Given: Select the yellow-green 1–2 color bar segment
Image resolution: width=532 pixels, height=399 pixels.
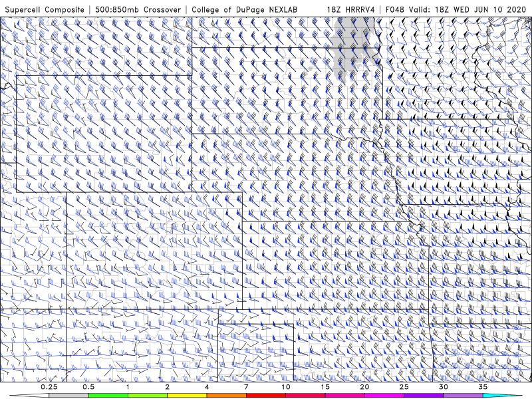Looking at the screenshot, I should [148, 396].
